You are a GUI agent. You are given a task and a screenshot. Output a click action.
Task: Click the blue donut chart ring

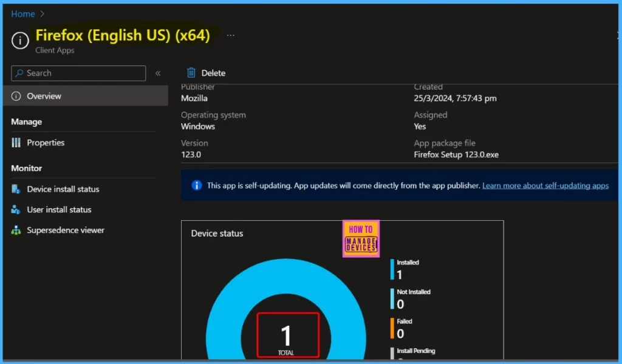285,277
